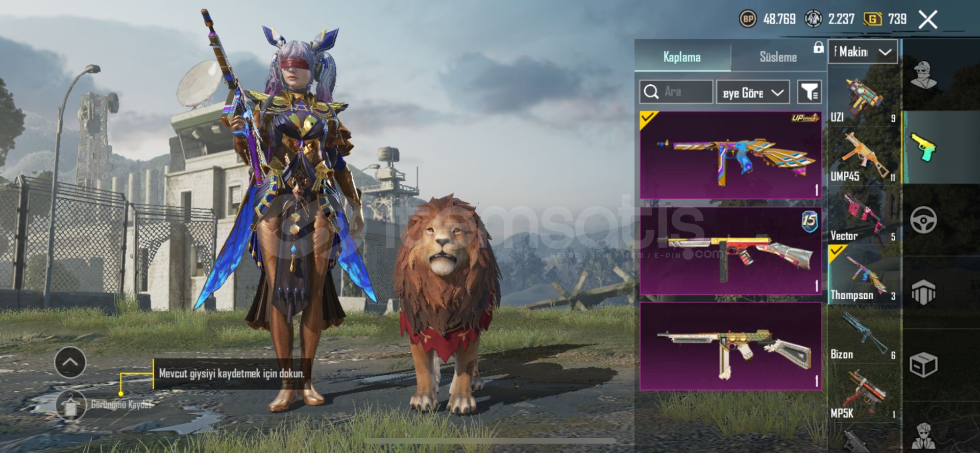Screen dimensions: 980x453
Task: Click the filter funnel icon
Action: (810, 92)
